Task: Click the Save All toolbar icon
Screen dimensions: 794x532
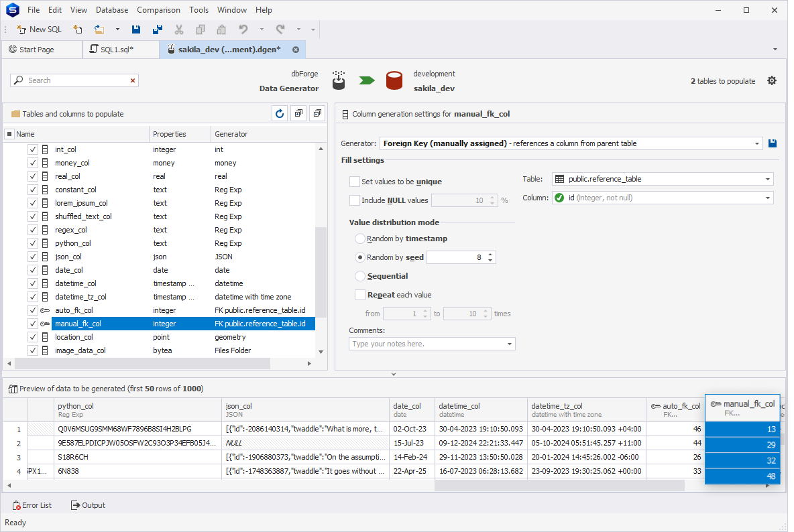Action: click(158, 29)
